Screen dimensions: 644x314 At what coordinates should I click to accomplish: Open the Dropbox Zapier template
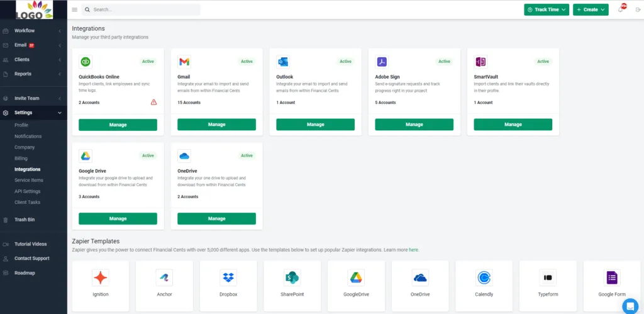tap(228, 286)
